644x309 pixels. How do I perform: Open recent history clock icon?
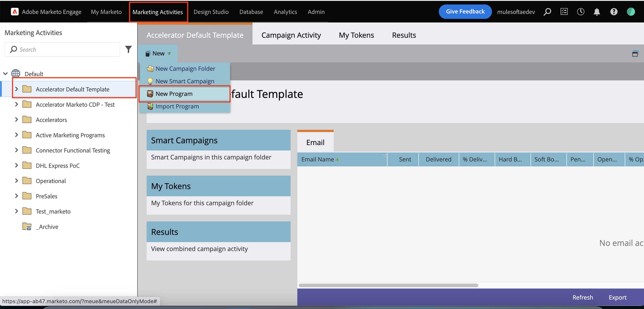point(581,11)
